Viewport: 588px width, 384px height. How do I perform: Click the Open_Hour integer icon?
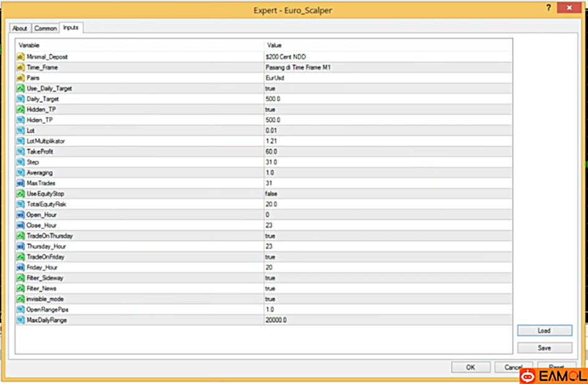pos(20,215)
